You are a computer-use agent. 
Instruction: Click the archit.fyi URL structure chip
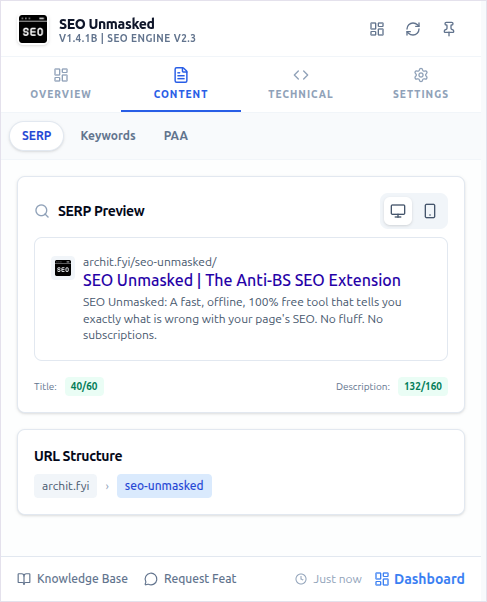(66, 486)
